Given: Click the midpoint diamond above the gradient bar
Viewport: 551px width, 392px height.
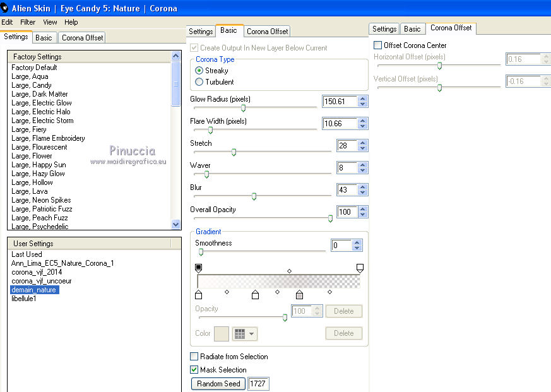Looking at the screenshot, I should click(289, 271).
